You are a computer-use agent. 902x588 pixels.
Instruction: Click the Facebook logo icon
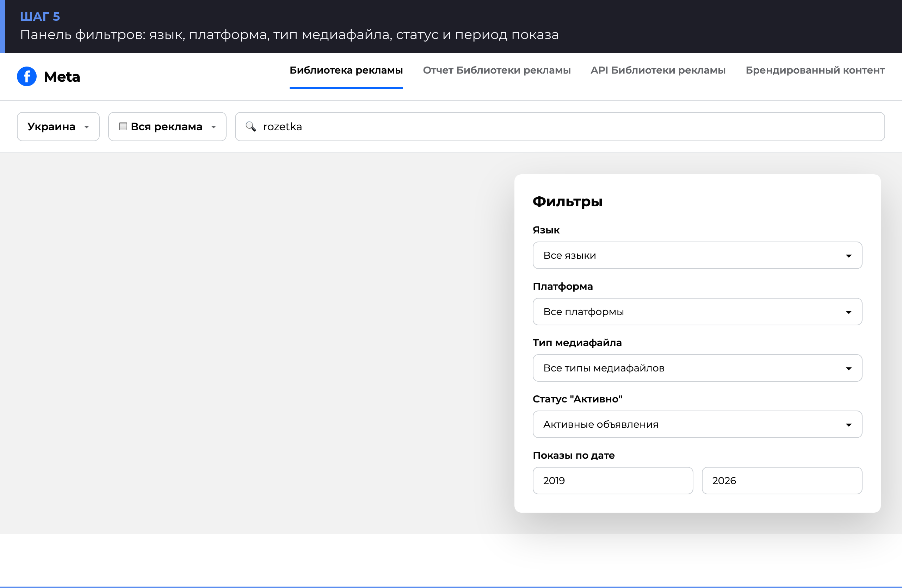point(27,76)
